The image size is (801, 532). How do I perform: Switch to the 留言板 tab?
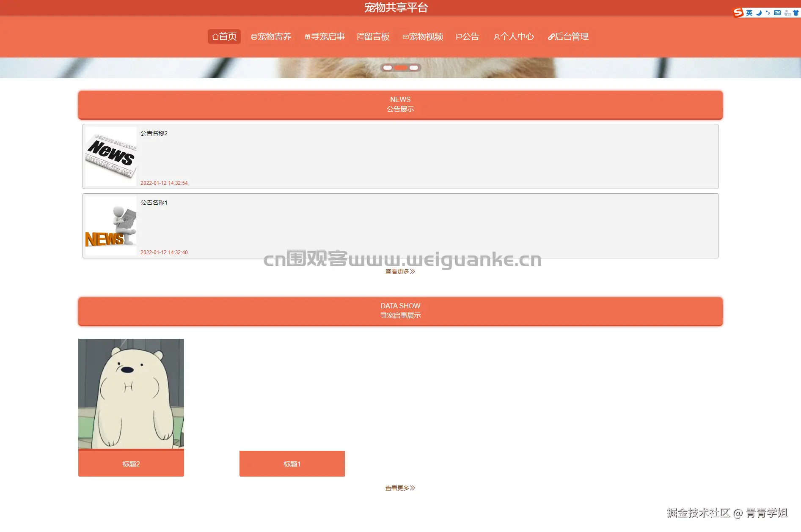[373, 36]
